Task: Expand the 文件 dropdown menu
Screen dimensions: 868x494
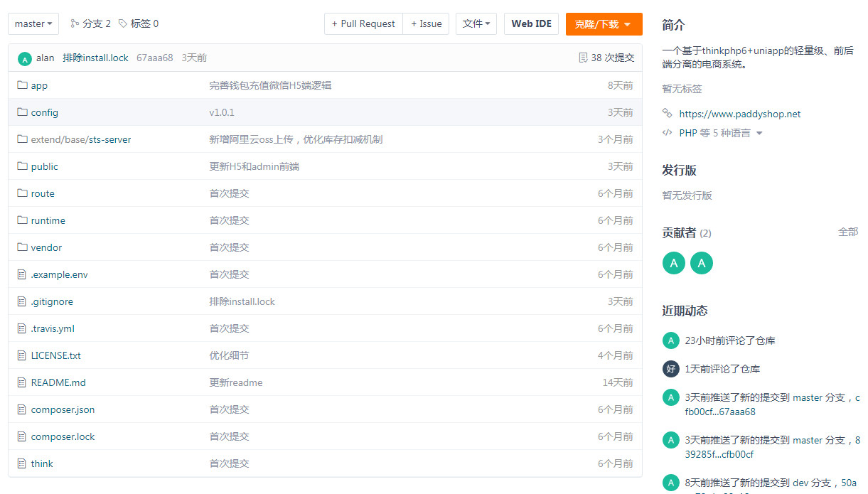Action: click(x=476, y=23)
